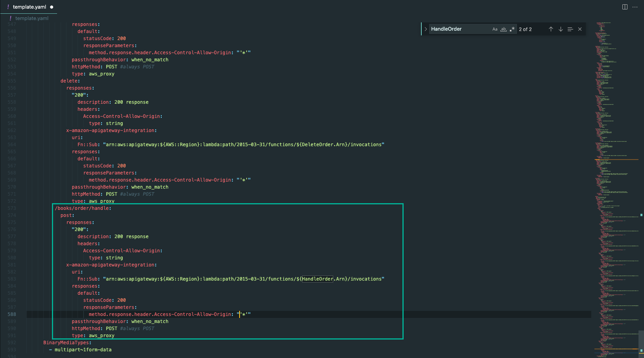Click the highlighted HandleOrder match in code
The image size is (644, 358).
click(317, 279)
